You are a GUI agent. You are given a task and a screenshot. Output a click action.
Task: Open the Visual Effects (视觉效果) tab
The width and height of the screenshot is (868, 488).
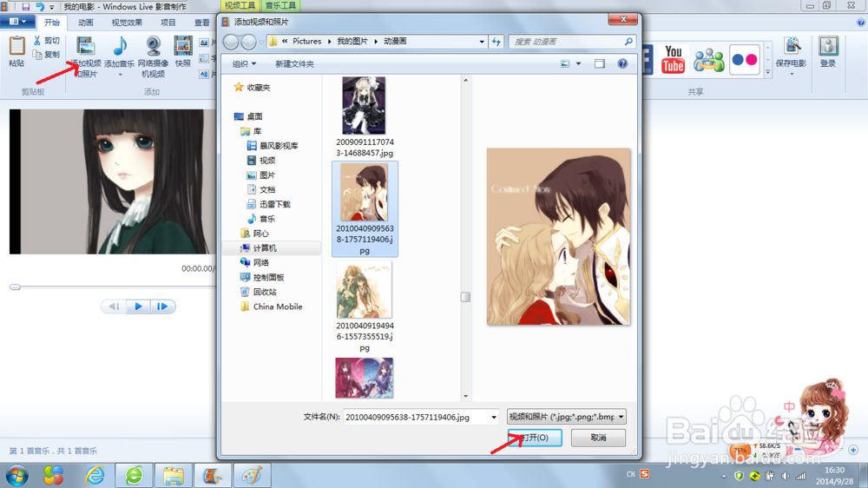[x=127, y=23]
